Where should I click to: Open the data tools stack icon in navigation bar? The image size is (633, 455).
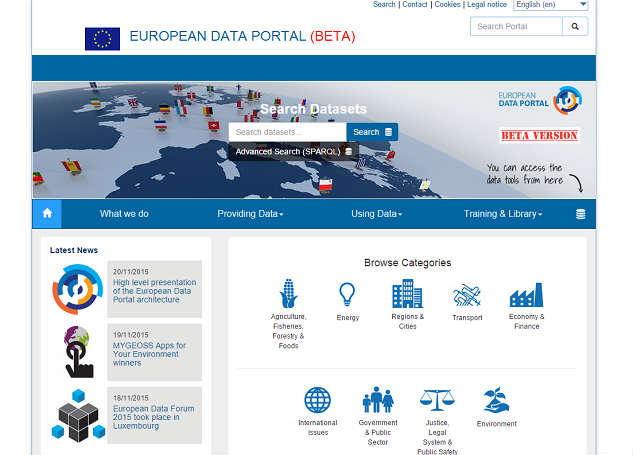580,214
